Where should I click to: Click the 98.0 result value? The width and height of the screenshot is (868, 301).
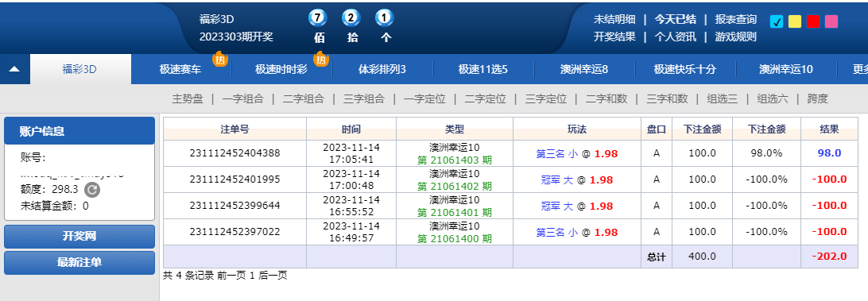(829, 153)
